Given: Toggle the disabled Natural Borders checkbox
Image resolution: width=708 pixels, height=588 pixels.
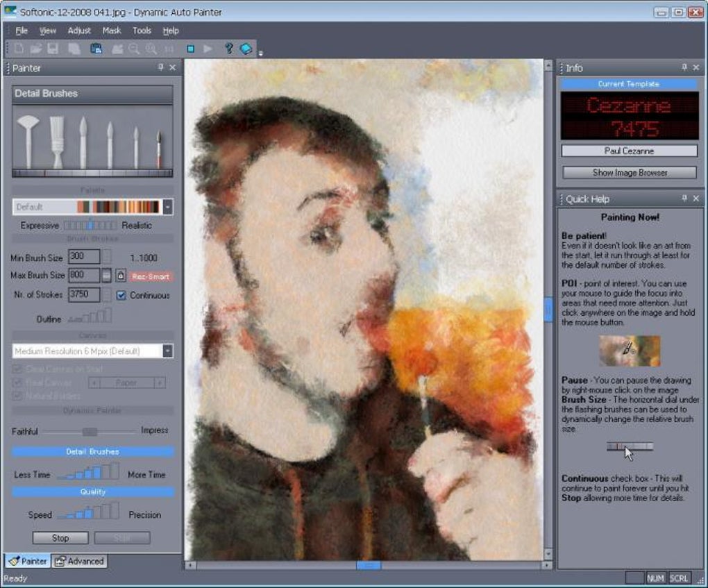Looking at the screenshot, I should tap(17, 396).
